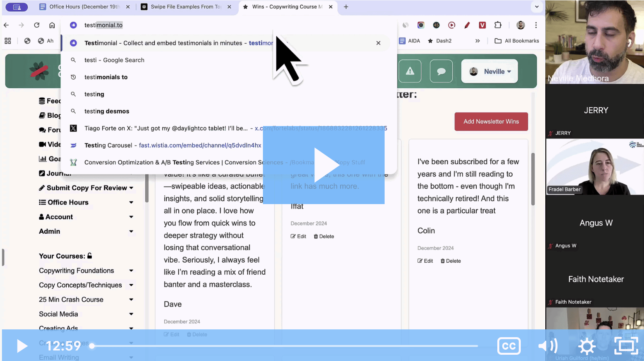Remove the Testimonial autocomplete suggestion
The height and width of the screenshot is (361, 644).
[x=378, y=43]
